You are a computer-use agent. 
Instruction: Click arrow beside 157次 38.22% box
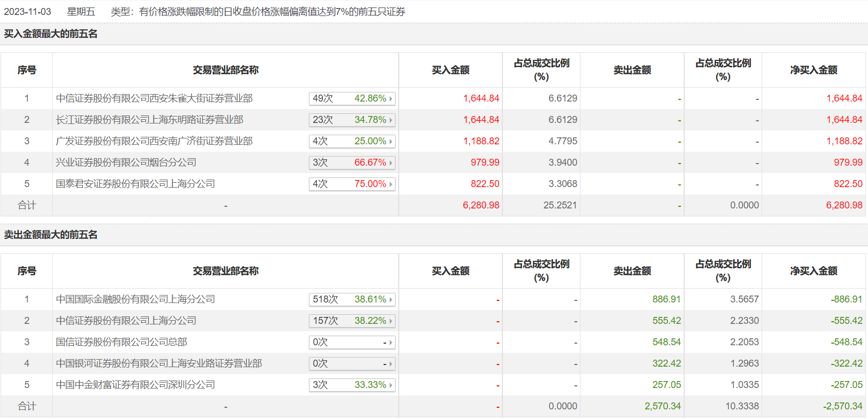tap(391, 321)
